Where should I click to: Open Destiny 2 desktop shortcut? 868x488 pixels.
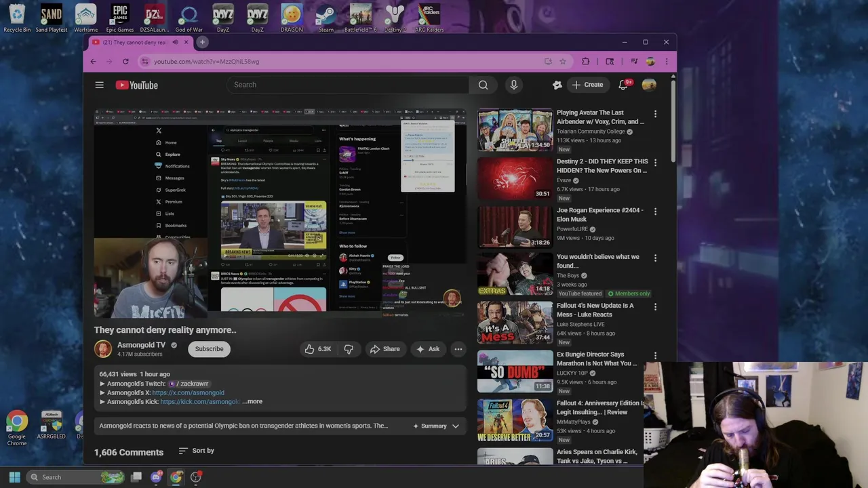(x=395, y=18)
